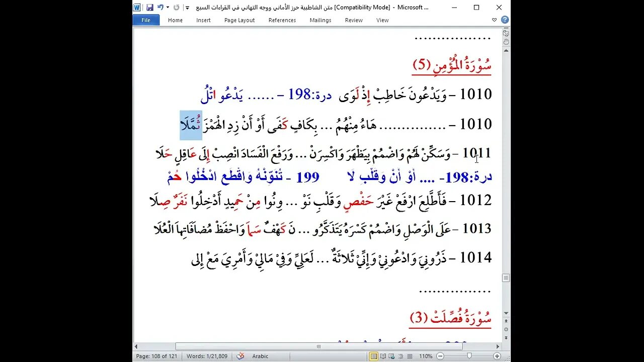Open the Page Layout tab

pos(239,20)
